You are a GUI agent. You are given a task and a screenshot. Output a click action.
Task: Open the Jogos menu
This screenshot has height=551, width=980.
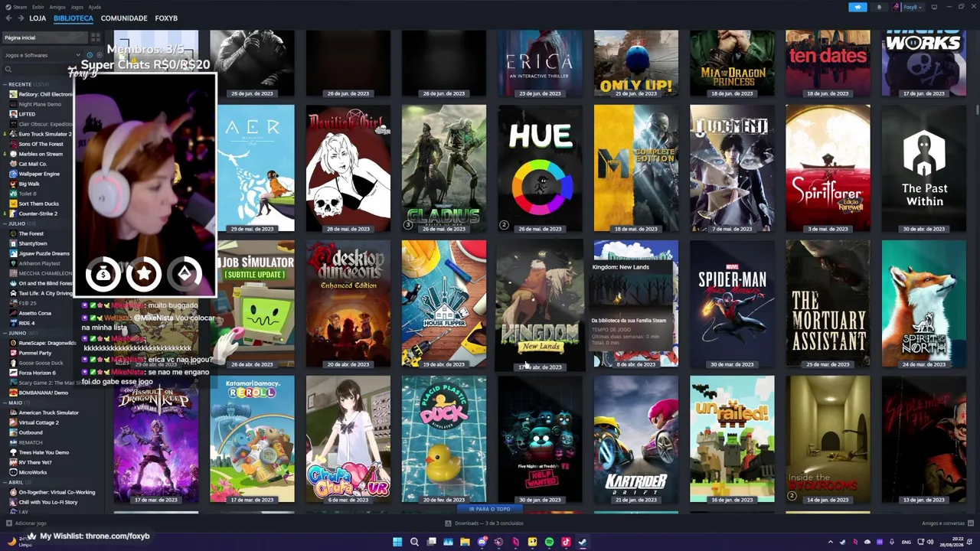pos(77,7)
